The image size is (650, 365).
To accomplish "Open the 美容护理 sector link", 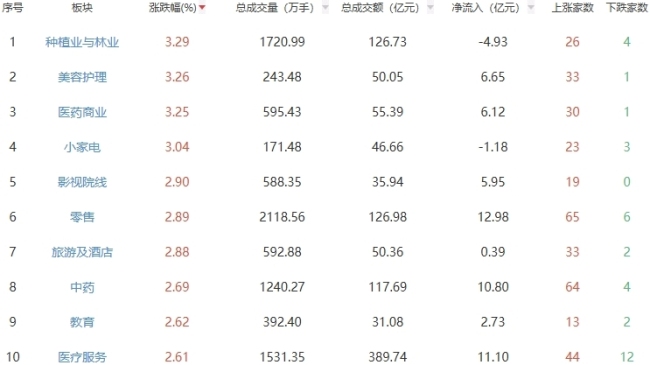I will (x=82, y=77).
